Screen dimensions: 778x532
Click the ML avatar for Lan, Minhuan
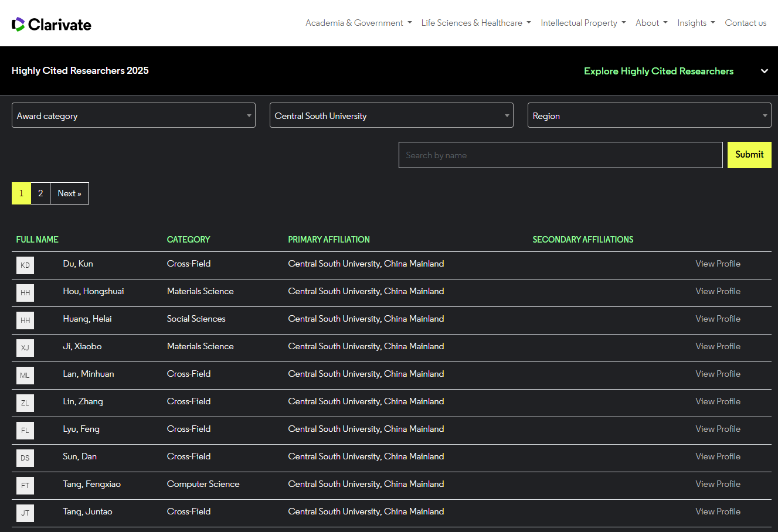(25, 376)
